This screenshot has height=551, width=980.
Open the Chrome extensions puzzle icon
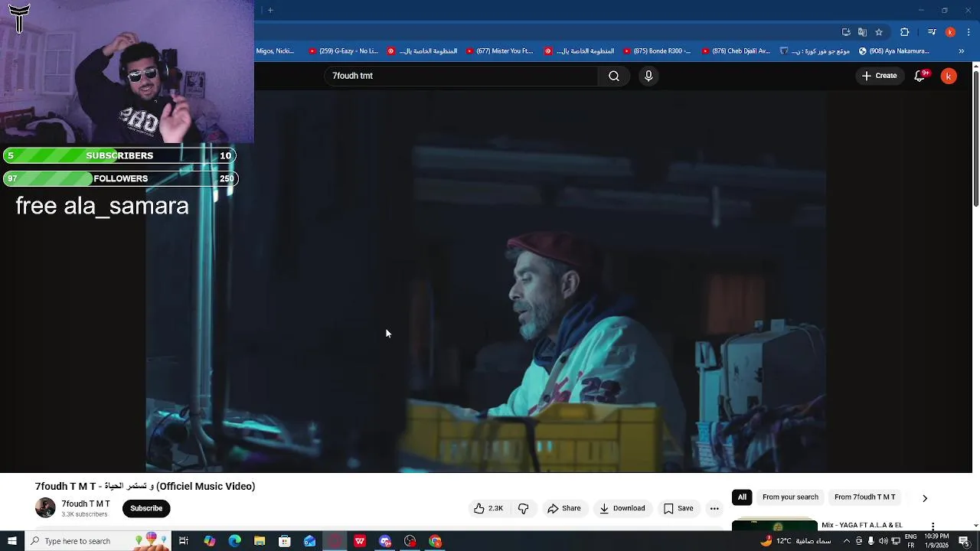(905, 32)
